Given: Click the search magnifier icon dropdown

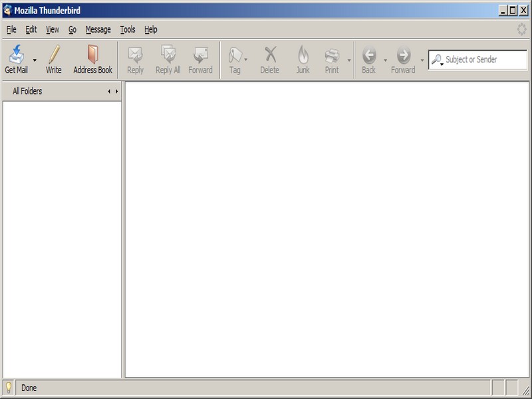Looking at the screenshot, I should click(437, 60).
